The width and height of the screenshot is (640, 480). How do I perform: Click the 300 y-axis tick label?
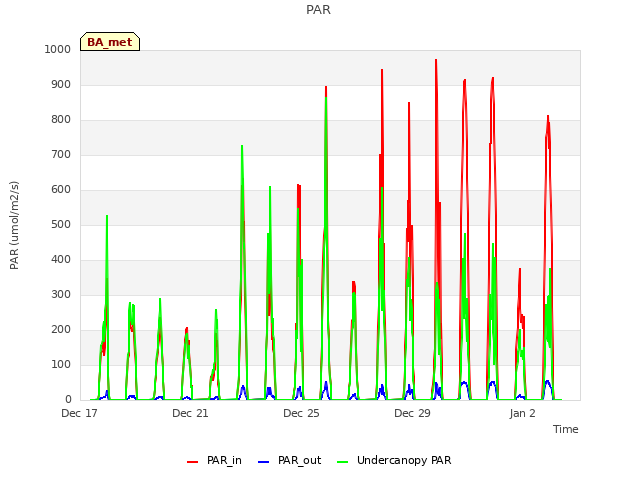tap(61, 295)
